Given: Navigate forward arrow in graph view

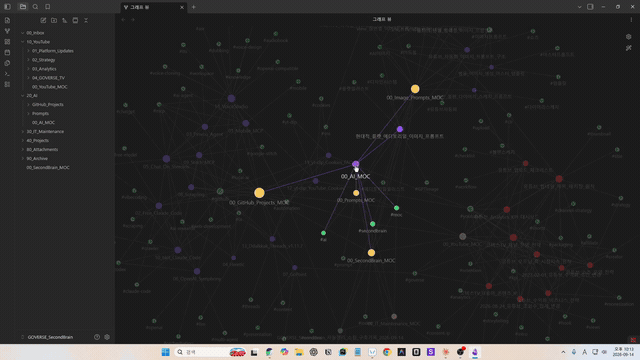Looking at the screenshot, I should pyautogui.click(x=133, y=19).
